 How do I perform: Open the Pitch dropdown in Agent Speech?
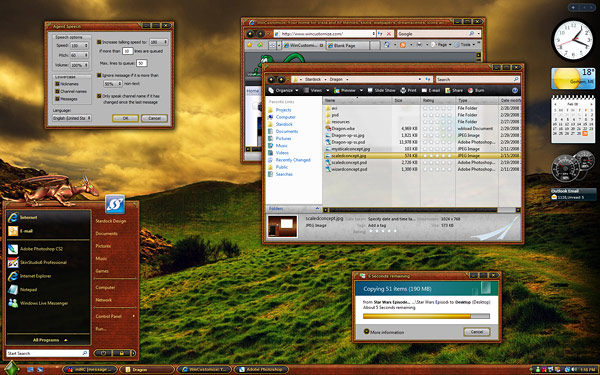click(80, 55)
